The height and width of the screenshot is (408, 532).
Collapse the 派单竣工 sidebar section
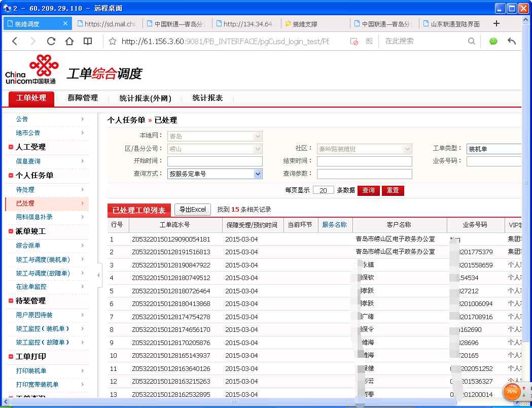click(11, 231)
